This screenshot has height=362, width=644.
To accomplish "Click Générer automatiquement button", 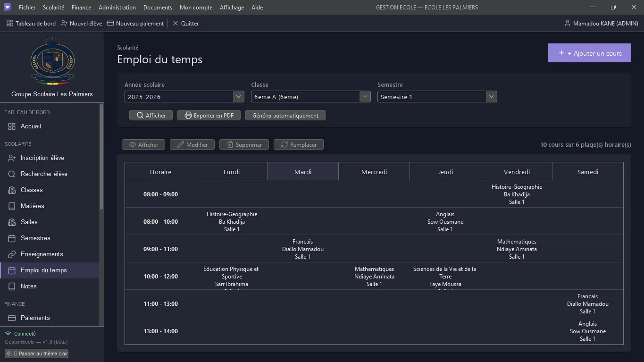I will (x=285, y=115).
